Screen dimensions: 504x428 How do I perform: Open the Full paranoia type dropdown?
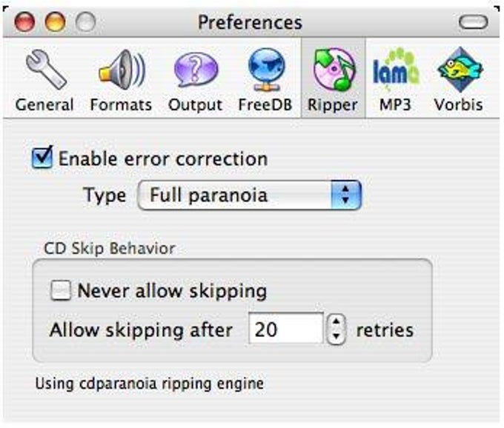[x=250, y=195]
